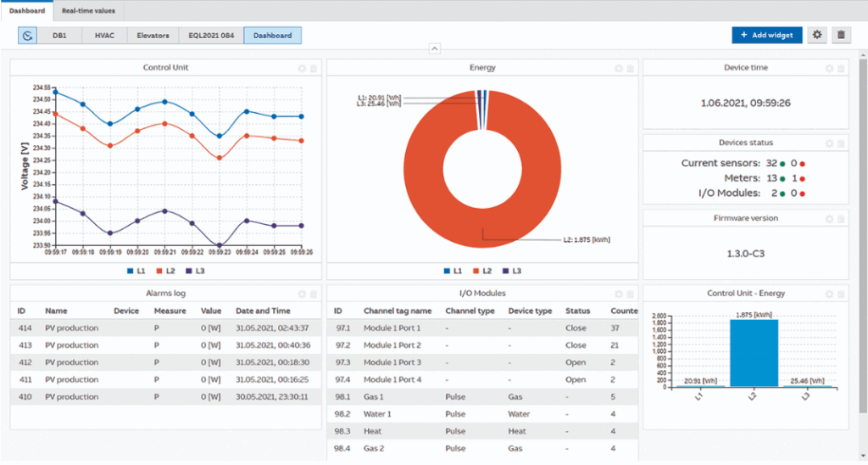This screenshot has width=868, height=465.
Task: Select the HVAC dashboard tab
Action: pyautogui.click(x=105, y=36)
